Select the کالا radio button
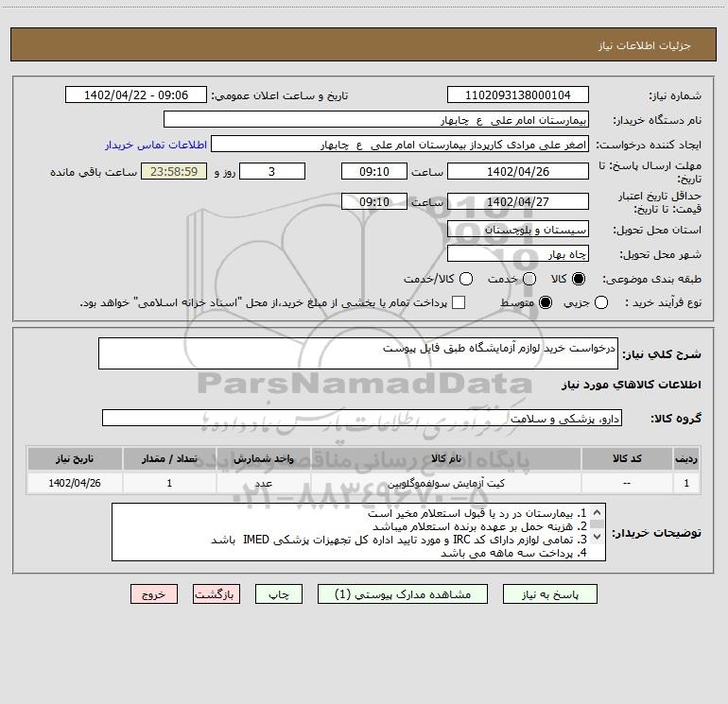The width and height of the screenshot is (728, 704). coord(579,279)
